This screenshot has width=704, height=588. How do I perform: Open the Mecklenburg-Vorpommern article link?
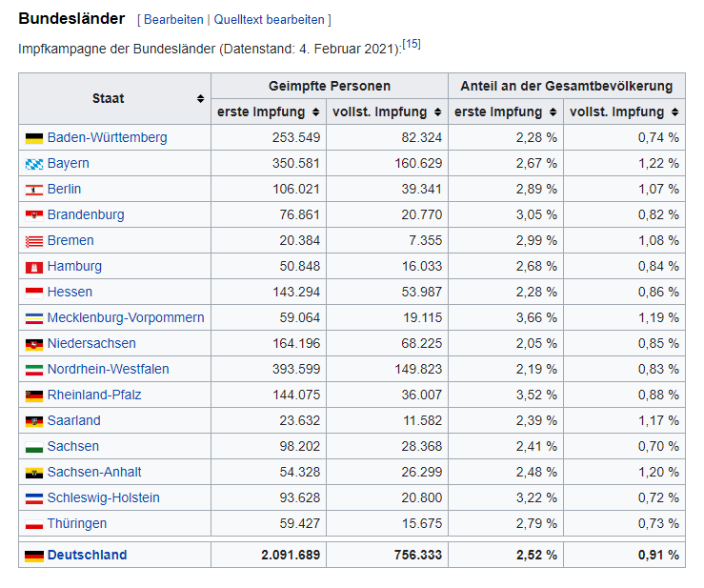[125, 318]
